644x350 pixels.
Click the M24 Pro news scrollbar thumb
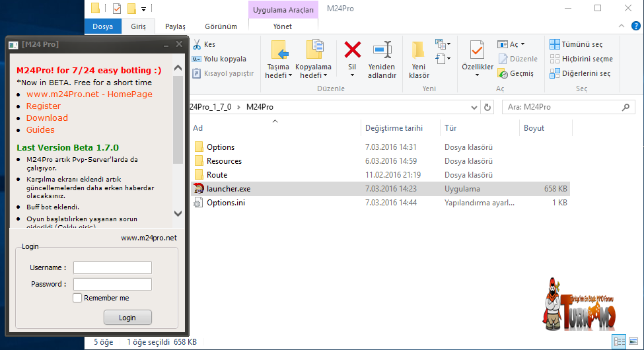178,119
